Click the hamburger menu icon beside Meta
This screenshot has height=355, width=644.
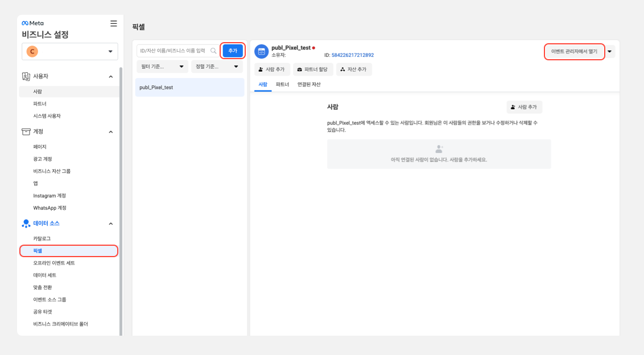114,23
